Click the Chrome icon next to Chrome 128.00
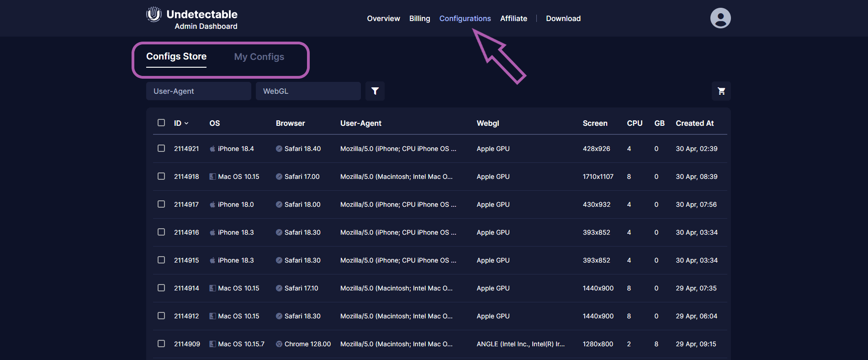868x360 pixels. click(x=279, y=344)
